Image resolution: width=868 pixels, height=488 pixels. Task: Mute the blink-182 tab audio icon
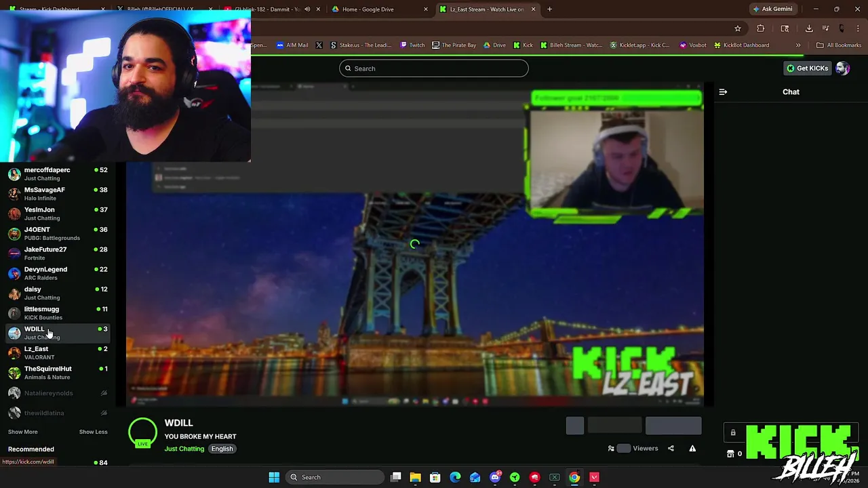pyautogui.click(x=307, y=9)
